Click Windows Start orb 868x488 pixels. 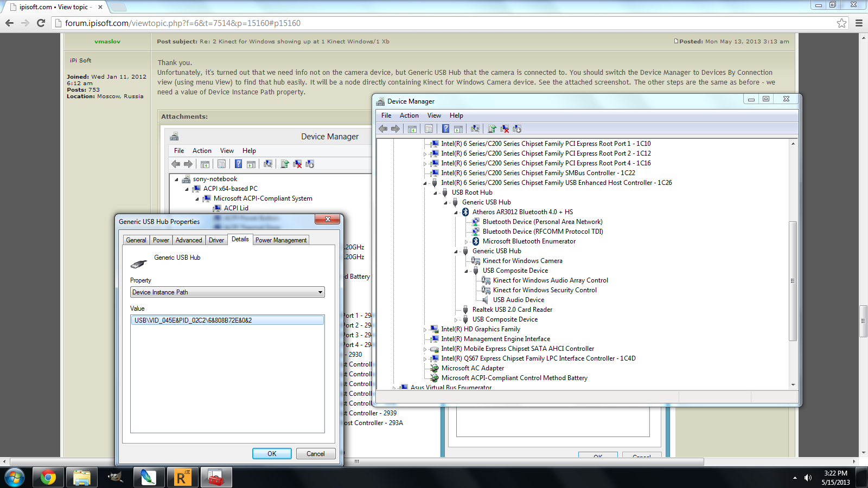click(x=15, y=478)
